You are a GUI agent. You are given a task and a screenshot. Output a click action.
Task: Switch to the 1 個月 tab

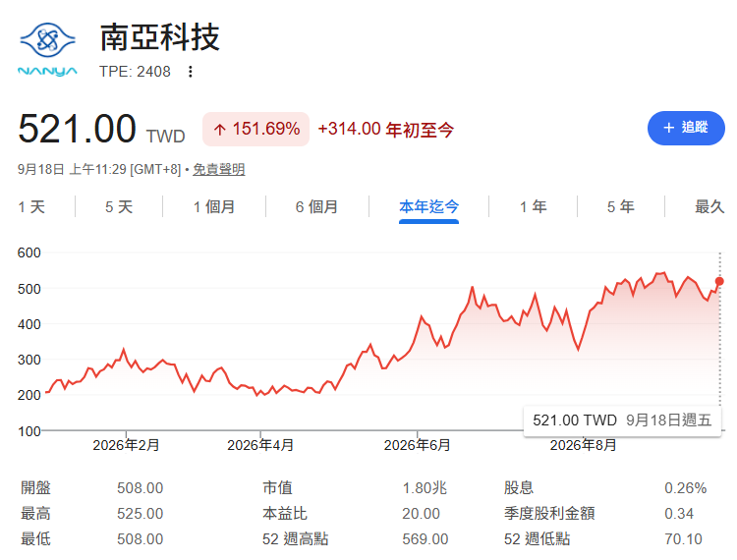click(x=214, y=206)
